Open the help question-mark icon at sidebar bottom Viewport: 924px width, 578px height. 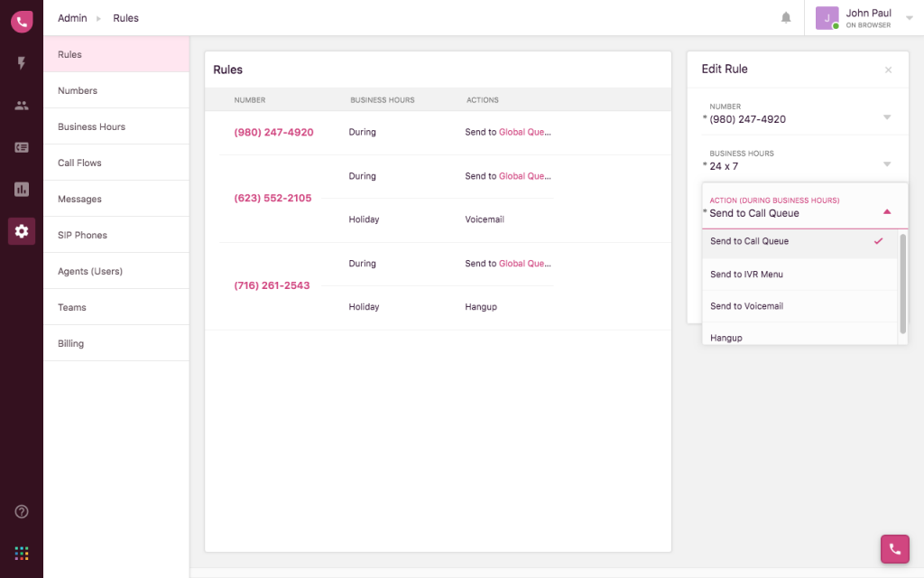pos(21,511)
